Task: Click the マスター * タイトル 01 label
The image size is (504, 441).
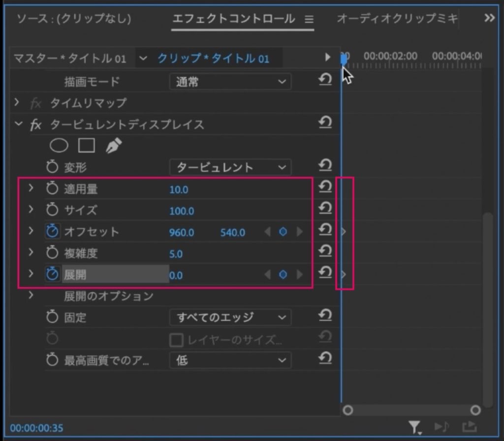Action: 70,59
